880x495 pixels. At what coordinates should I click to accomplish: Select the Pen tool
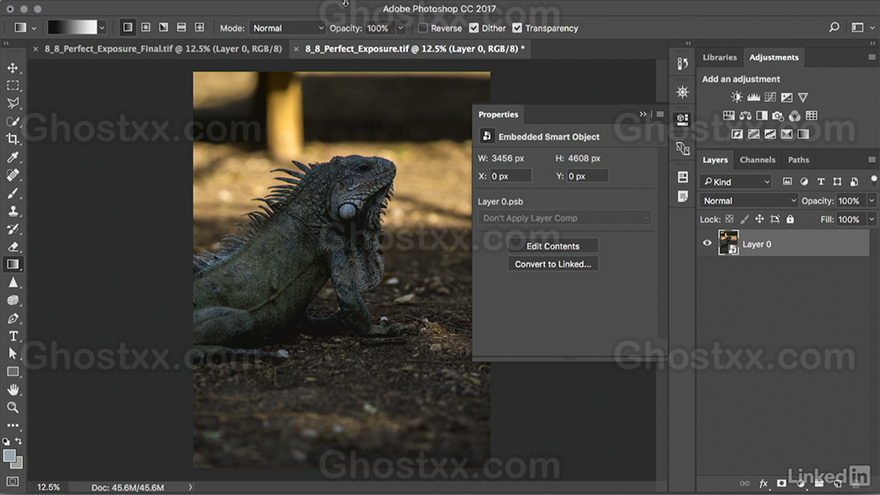pyautogui.click(x=12, y=318)
